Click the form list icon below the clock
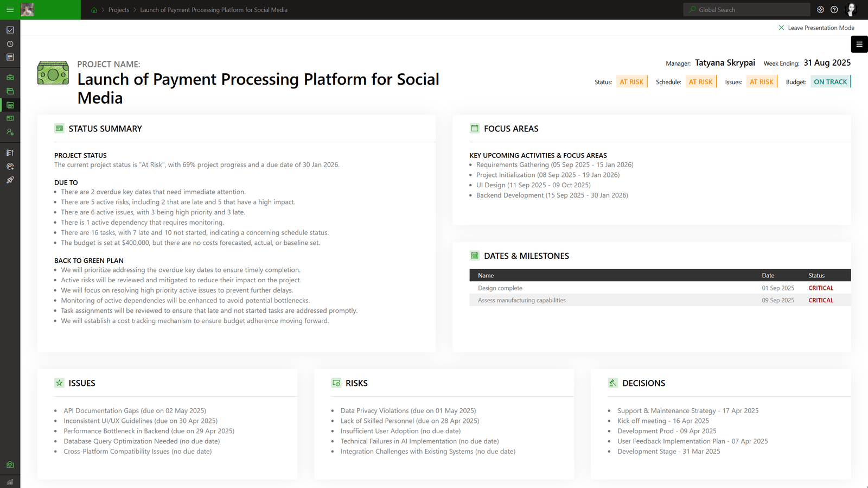The image size is (868, 488). (10, 57)
